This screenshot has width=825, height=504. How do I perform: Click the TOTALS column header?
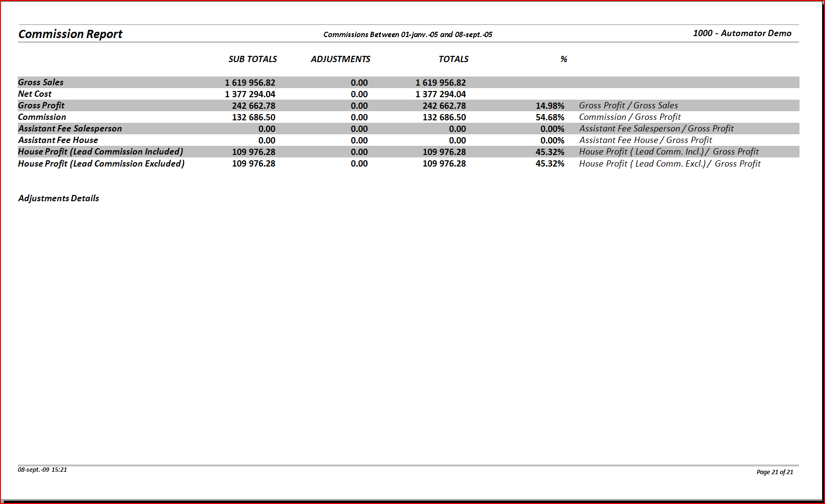[x=453, y=59]
